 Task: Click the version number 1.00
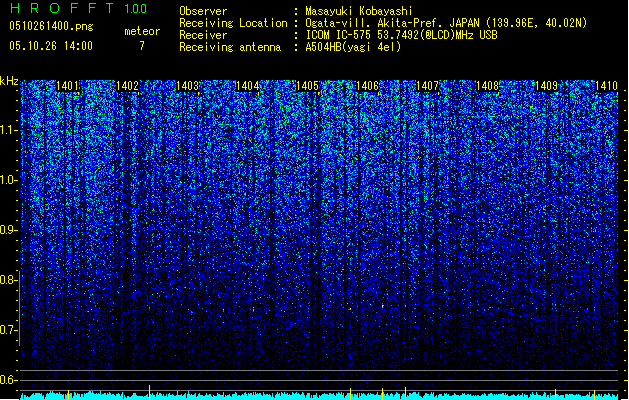(x=136, y=9)
